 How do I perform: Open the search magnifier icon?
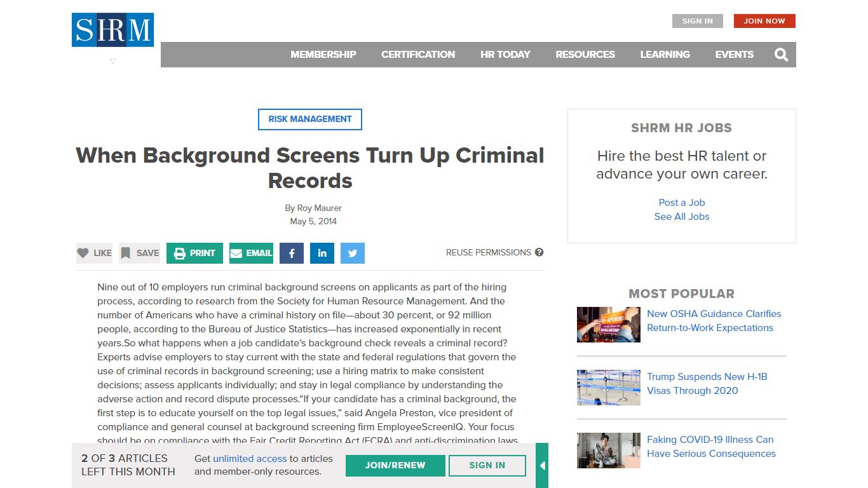(x=781, y=55)
